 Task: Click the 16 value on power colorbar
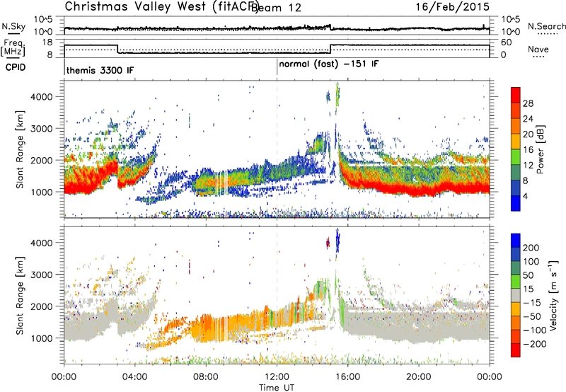[x=528, y=150]
